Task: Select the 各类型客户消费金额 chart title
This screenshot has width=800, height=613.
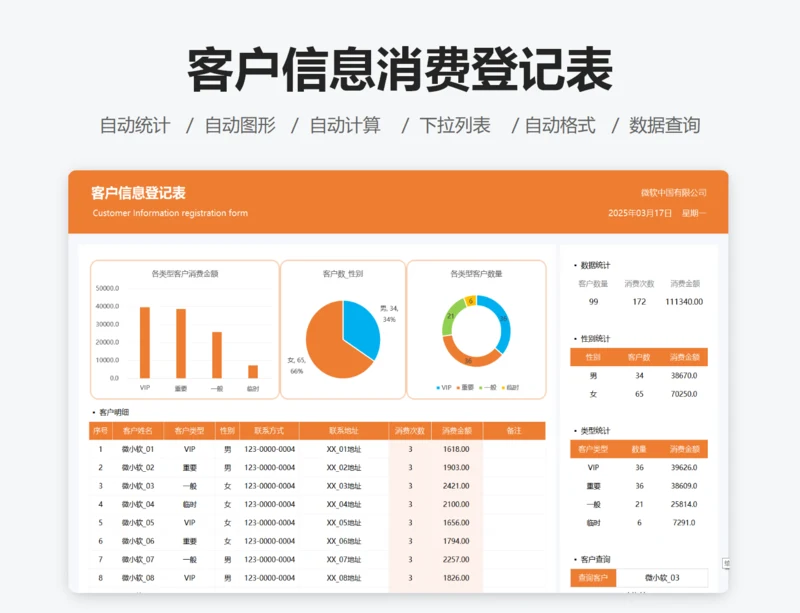Action: [x=185, y=274]
